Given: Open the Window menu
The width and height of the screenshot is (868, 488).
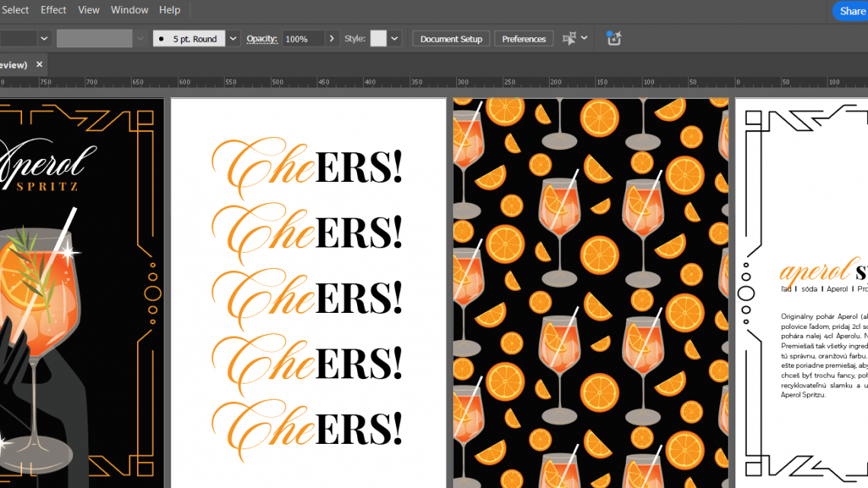Looking at the screenshot, I should pyautogui.click(x=129, y=10).
